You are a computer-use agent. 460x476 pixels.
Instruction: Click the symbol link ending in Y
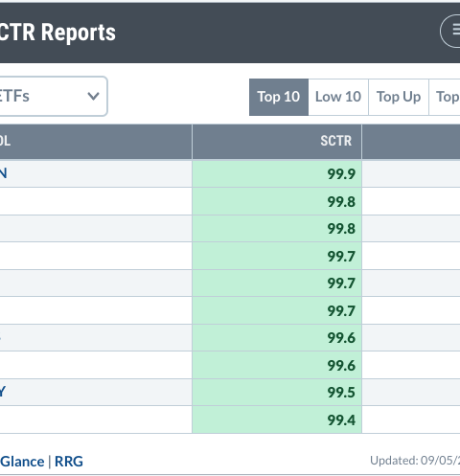coord(3,392)
